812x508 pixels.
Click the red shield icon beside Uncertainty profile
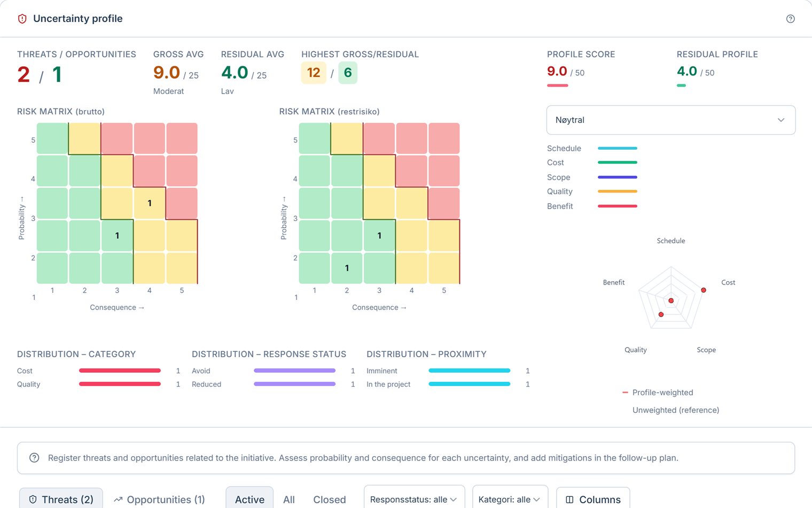22,19
